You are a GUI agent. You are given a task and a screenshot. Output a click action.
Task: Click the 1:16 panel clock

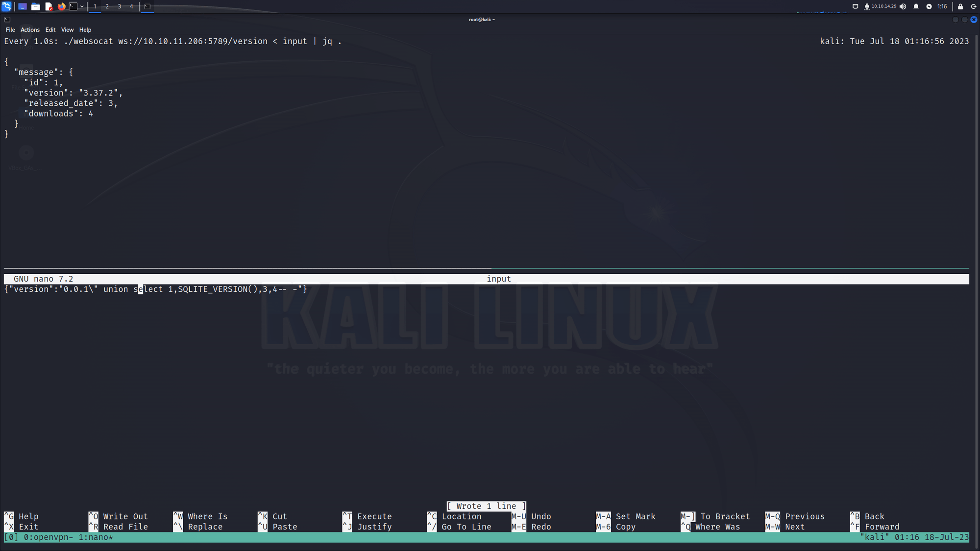[x=942, y=6]
